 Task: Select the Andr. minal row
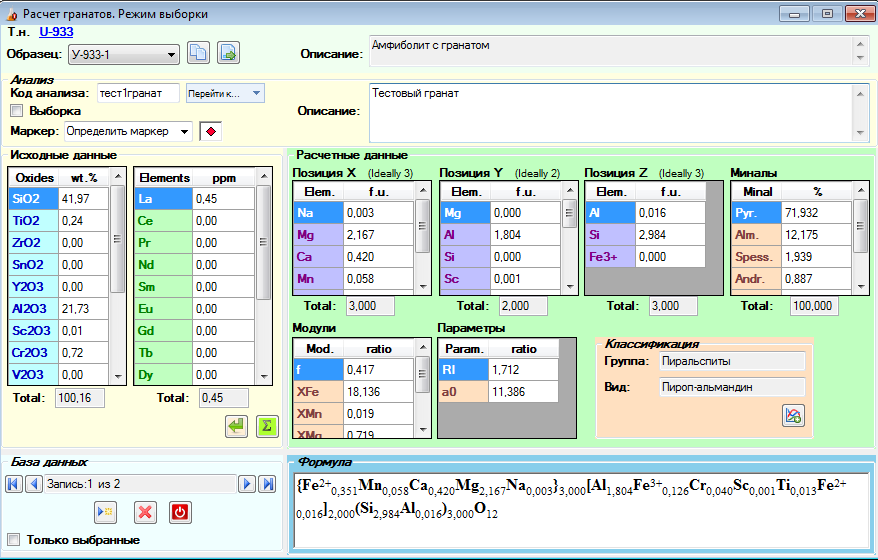click(792, 279)
